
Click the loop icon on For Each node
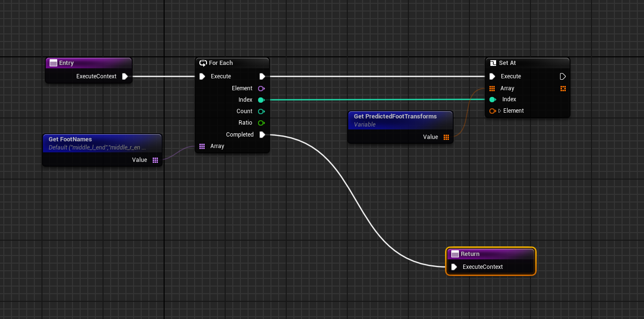(x=203, y=63)
